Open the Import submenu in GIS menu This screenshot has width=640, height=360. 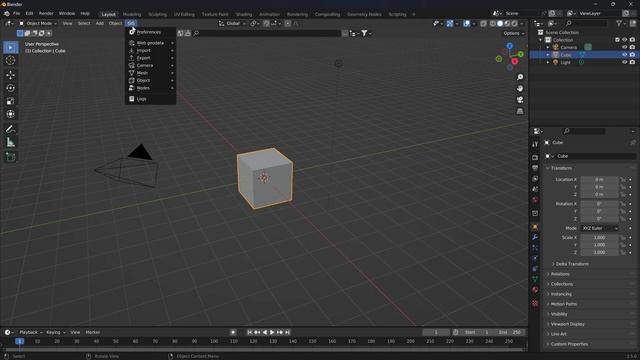tap(150, 50)
